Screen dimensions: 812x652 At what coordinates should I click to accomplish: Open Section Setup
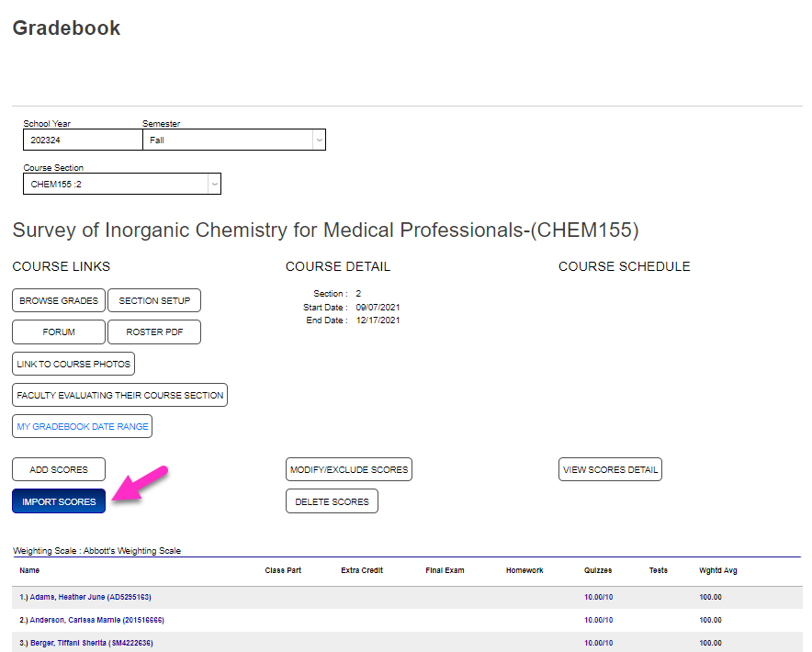tap(153, 300)
